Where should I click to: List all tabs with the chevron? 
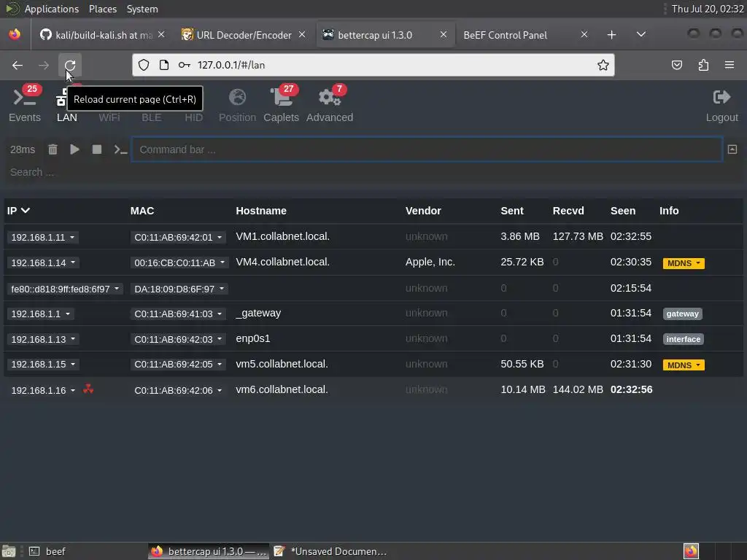pyautogui.click(x=641, y=34)
